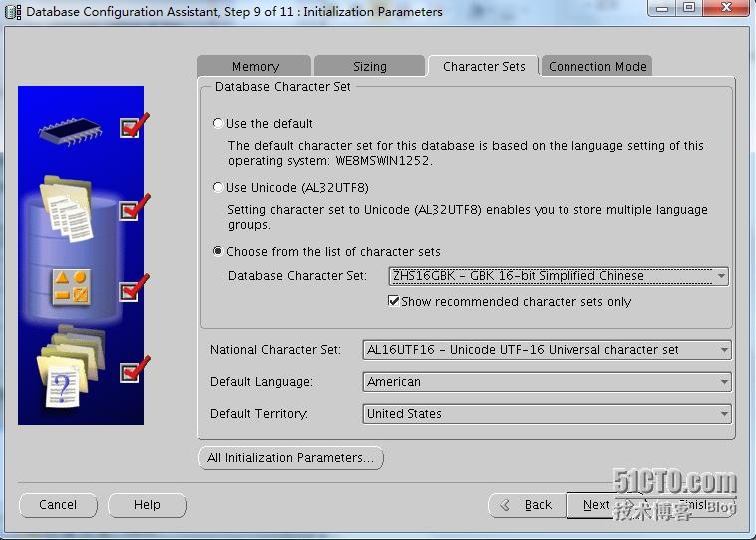Go Back to the previous step

point(527,505)
